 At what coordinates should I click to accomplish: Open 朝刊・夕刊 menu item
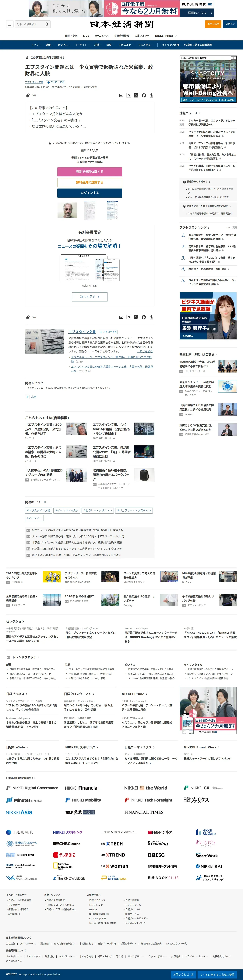71,36
